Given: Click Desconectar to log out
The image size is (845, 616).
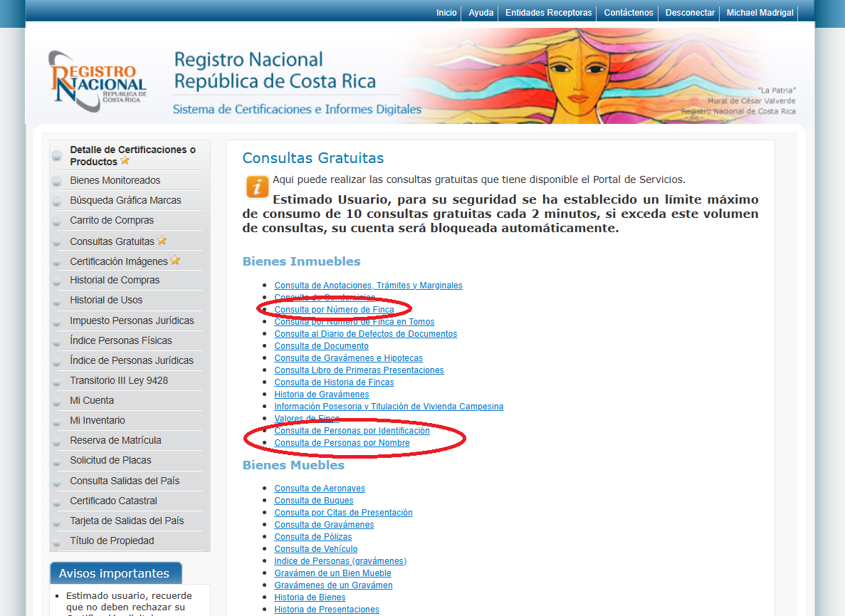Looking at the screenshot, I should [x=690, y=12].
